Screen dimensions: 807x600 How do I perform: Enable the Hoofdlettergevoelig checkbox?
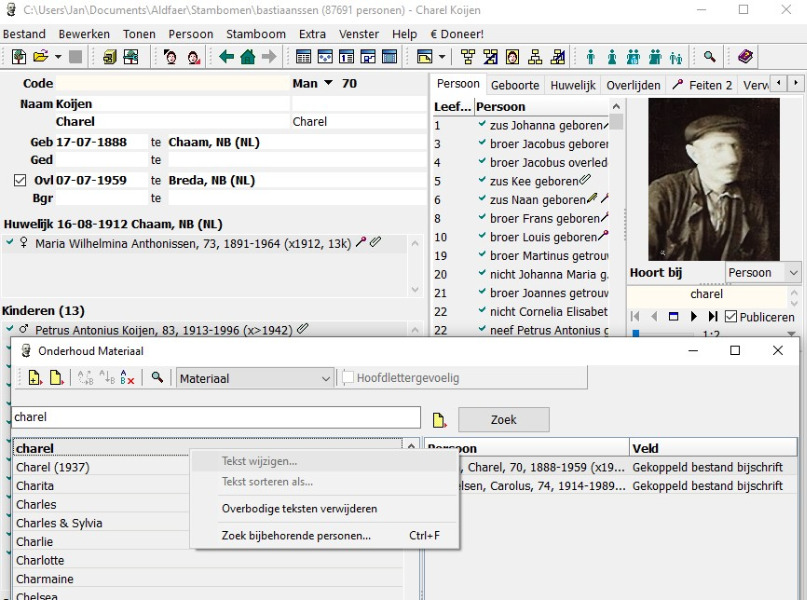point(349,379)
